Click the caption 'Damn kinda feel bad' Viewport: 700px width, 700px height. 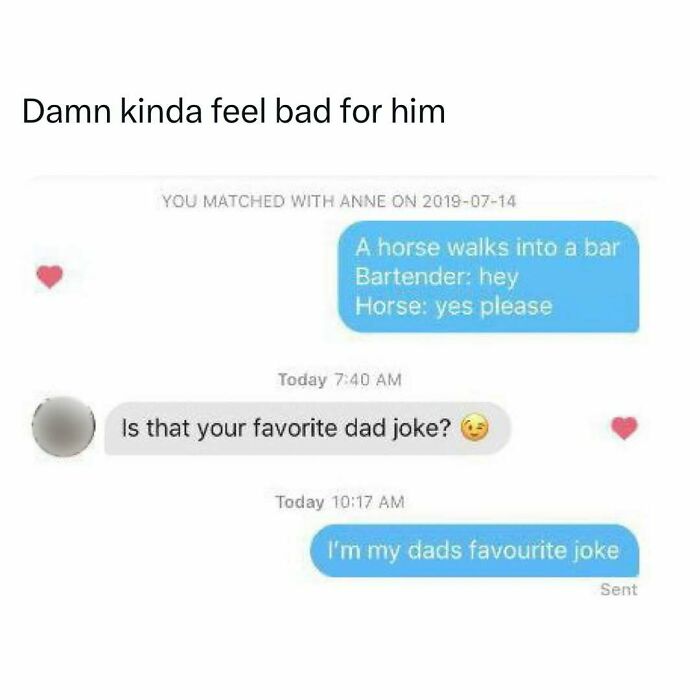point(177,111)
